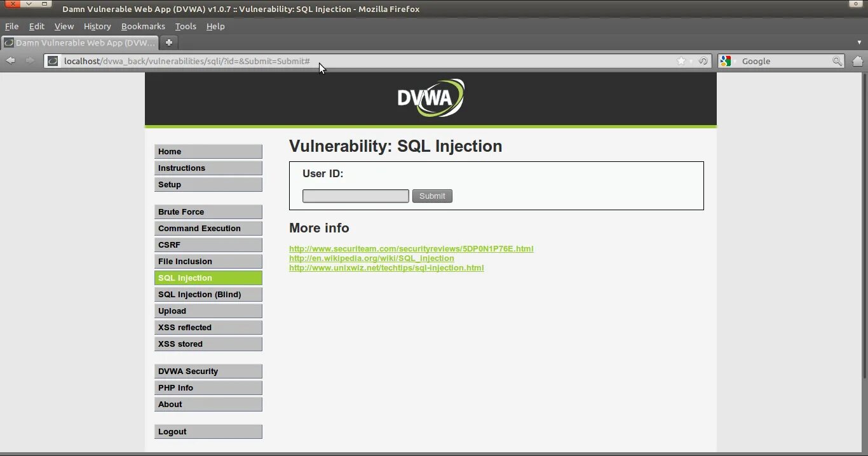Open the list all tabs dropdown arrow

[859, 43]
